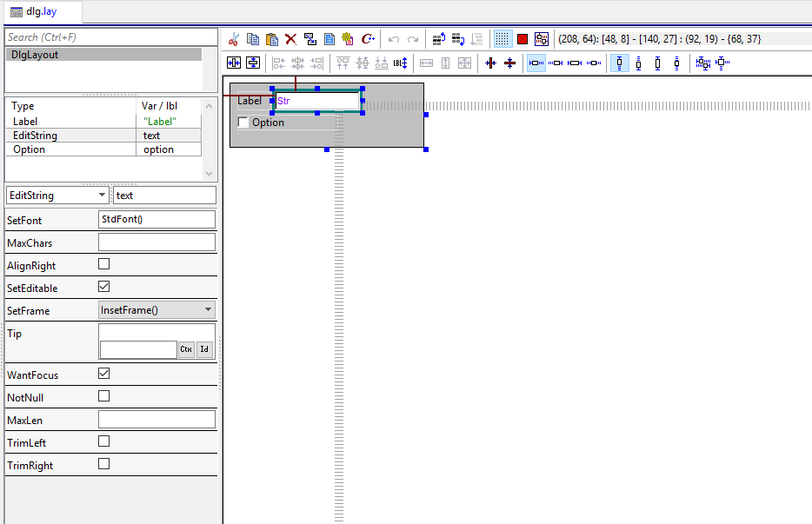Delete selection with the red X icon
812x524 pixels.
point(290,39)
